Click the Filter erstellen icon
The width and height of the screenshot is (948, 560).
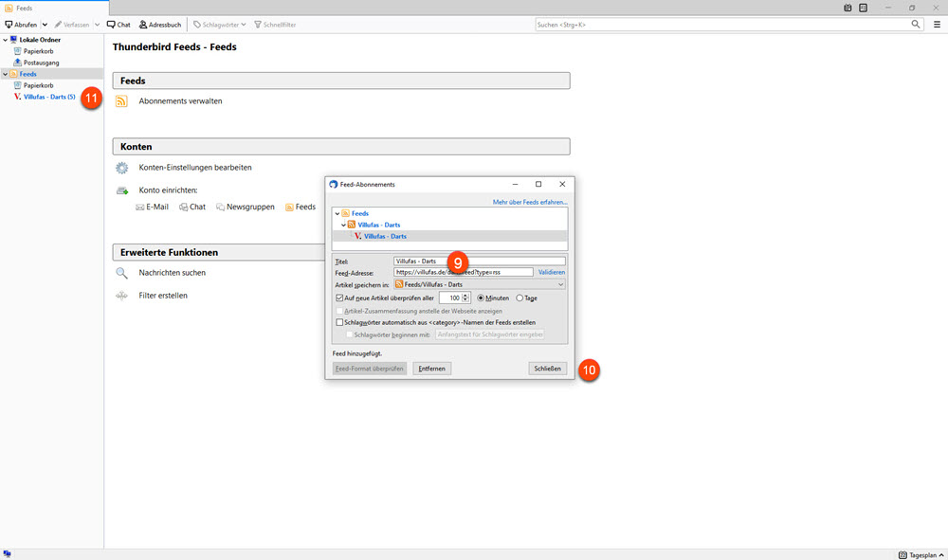point(121,296)
